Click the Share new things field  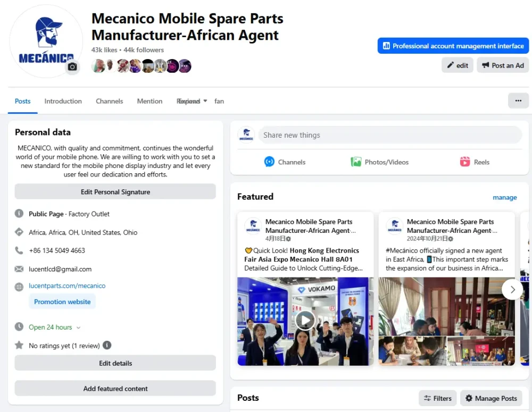(390, 135)
